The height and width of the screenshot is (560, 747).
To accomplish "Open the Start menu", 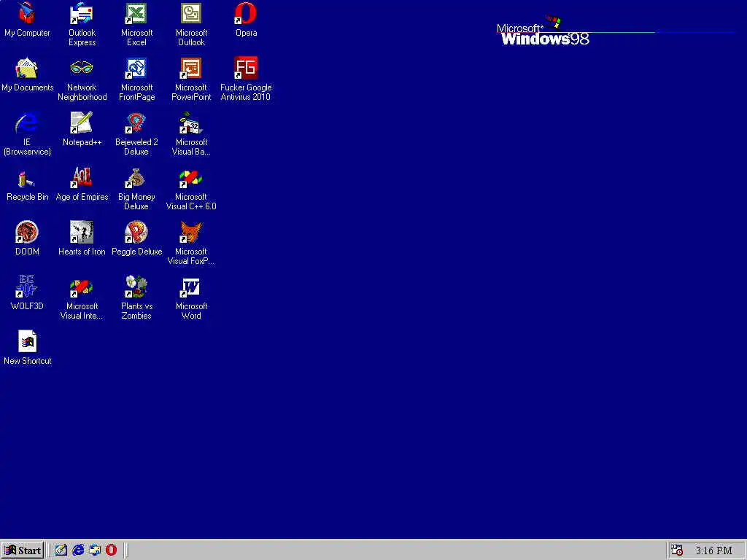I will click(x=23, y=551).
